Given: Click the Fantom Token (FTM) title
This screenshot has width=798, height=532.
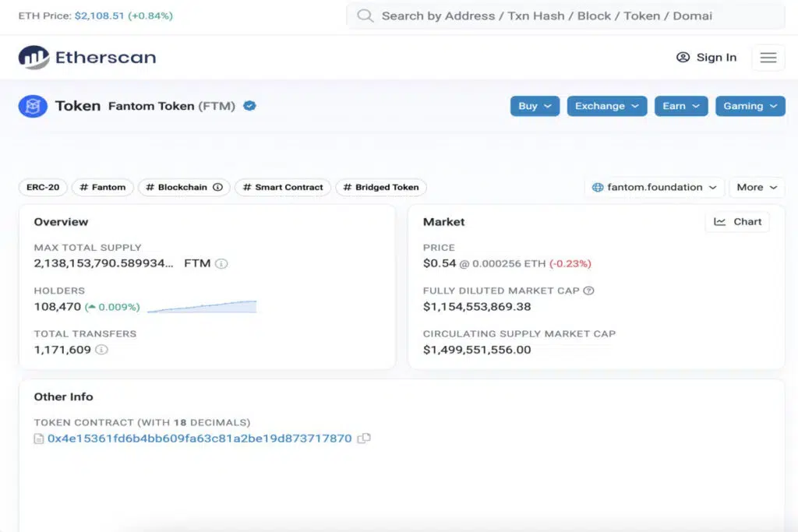Looking at the screenshot, I should (171, 106).
